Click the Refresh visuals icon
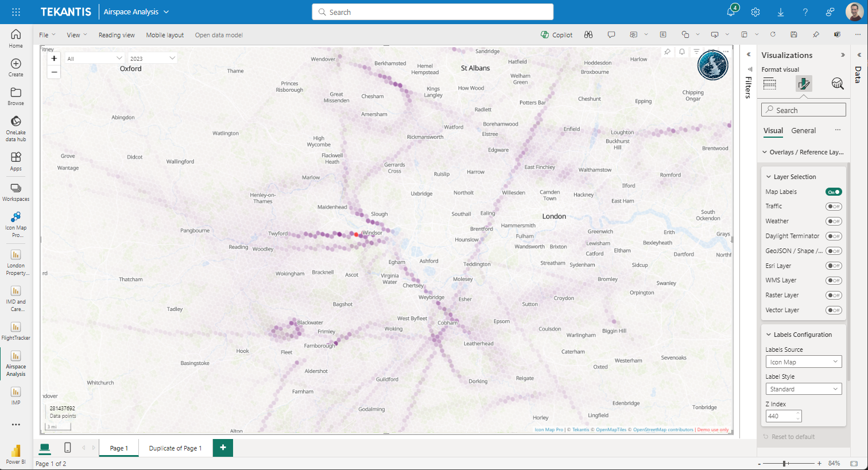Screen dimensions: 868x470 pyautogui.click(x=773, y=34)
